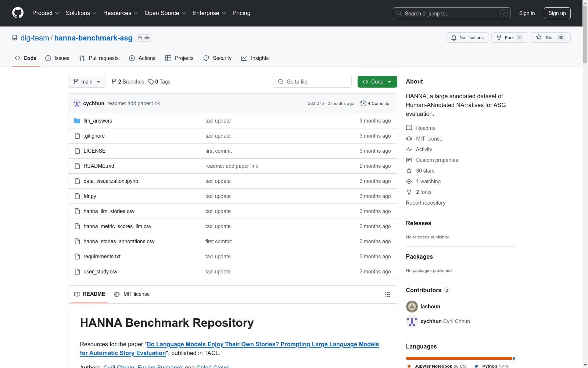Open commit hash 282f275
Image resolution: width=588 pixels, height=368 pixels.
(316, 103)
